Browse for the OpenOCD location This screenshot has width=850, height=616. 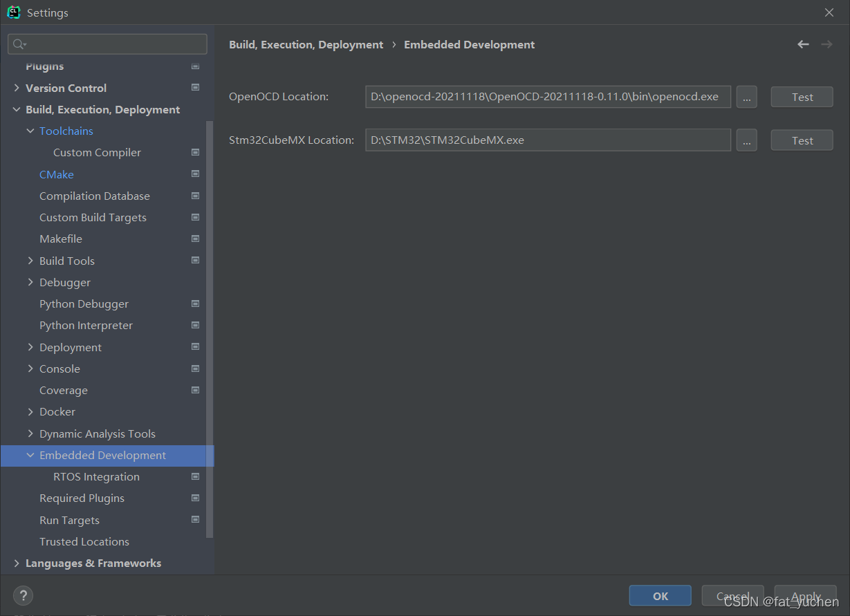tap(746, 97)
